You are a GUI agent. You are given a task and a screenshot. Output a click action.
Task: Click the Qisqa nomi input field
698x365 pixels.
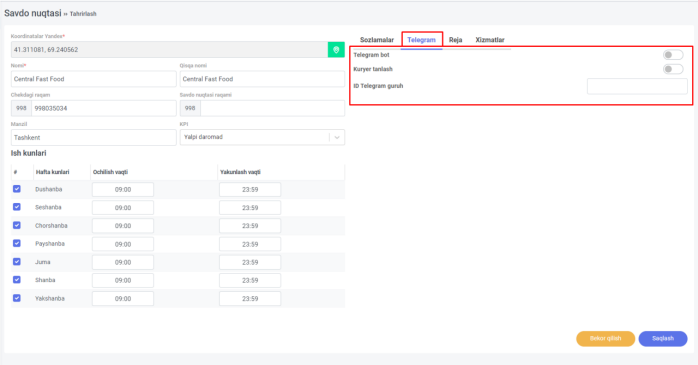tap(262, 79)
